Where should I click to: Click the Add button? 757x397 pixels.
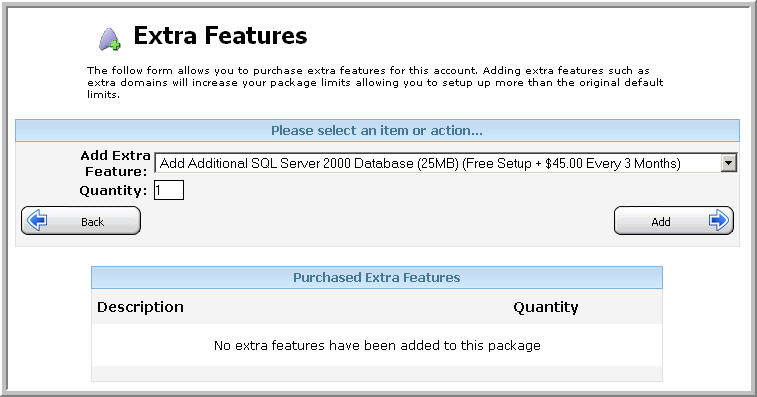(673, 221)
